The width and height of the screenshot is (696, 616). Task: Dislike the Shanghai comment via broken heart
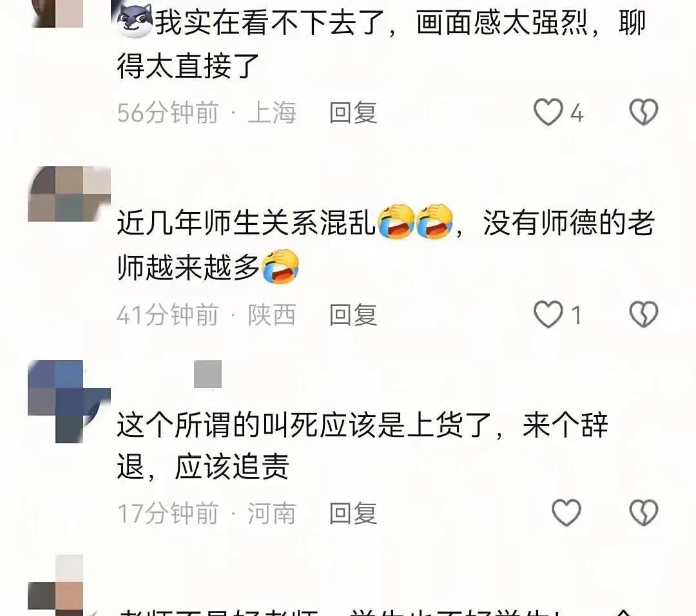tap(644, 112)
